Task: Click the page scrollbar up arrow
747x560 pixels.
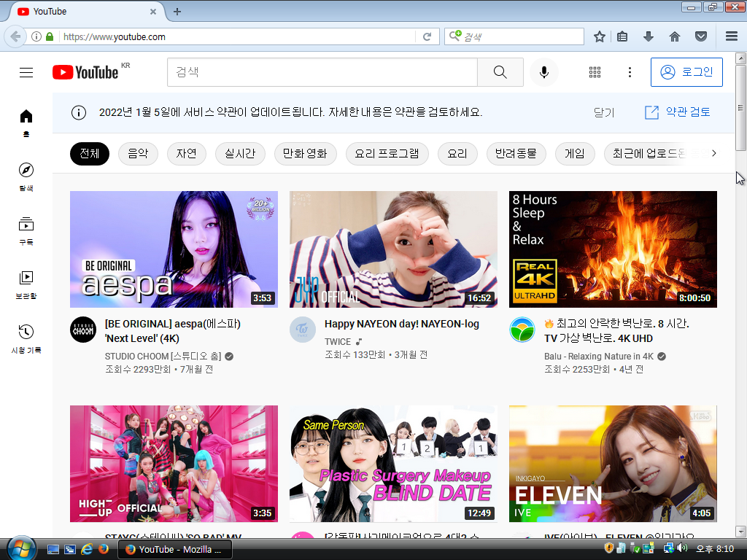Action: tap(741, 58)
